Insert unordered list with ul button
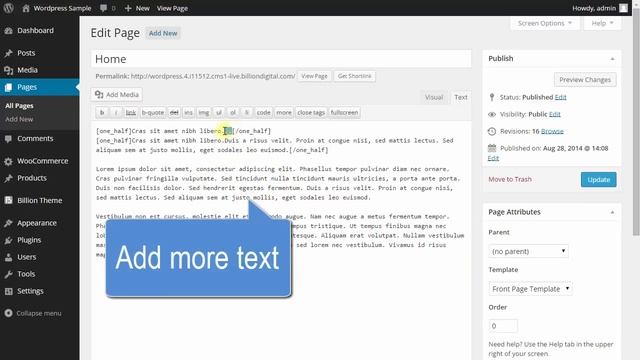This screenshot has height=360, width=640. (x=219, y=112)
